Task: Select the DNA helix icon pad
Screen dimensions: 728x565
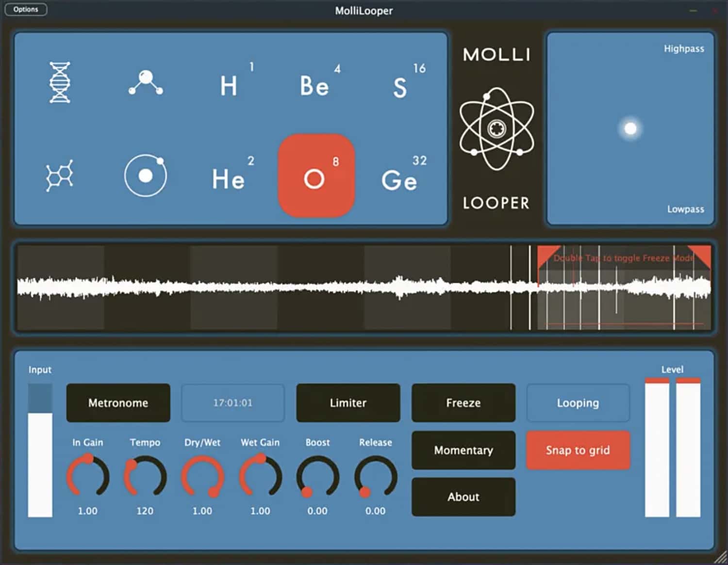Action: click(x=60, y=82)
